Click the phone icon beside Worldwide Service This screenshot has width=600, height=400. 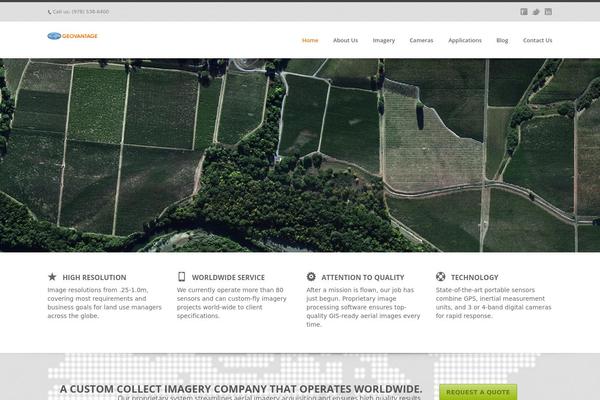tap(182, 276)
